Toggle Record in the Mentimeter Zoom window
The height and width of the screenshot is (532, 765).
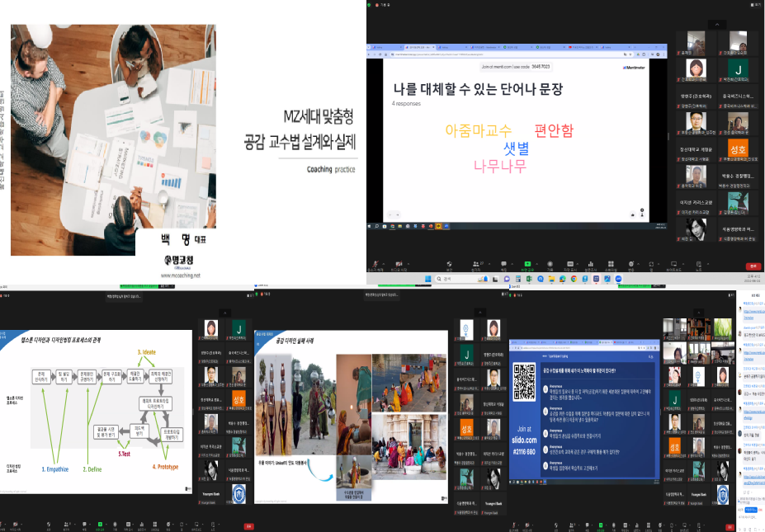pyautogui.click(x=550, y=264)
